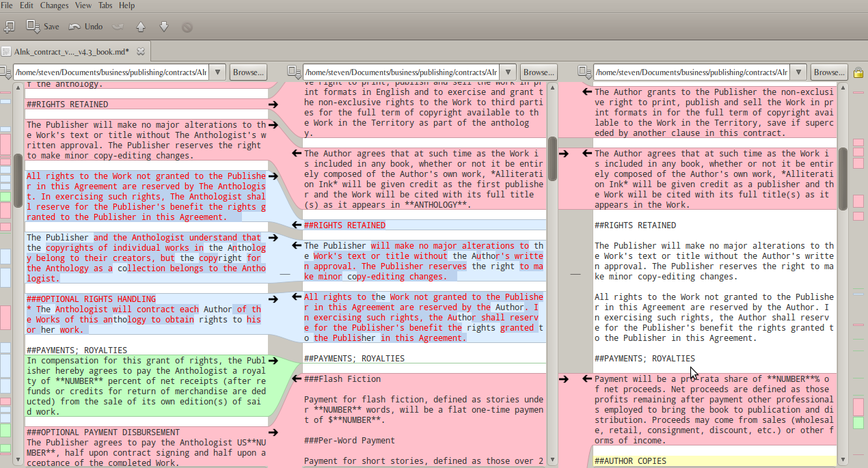Open the File menu
This screenshot has width=868, height=468.
(x=7, y=5)
